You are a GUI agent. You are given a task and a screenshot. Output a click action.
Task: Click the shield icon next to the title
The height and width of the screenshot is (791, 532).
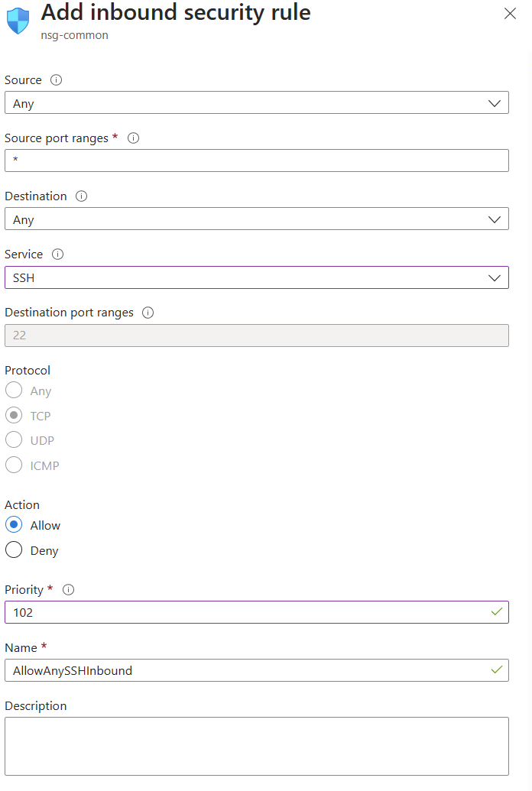(18, 21)
